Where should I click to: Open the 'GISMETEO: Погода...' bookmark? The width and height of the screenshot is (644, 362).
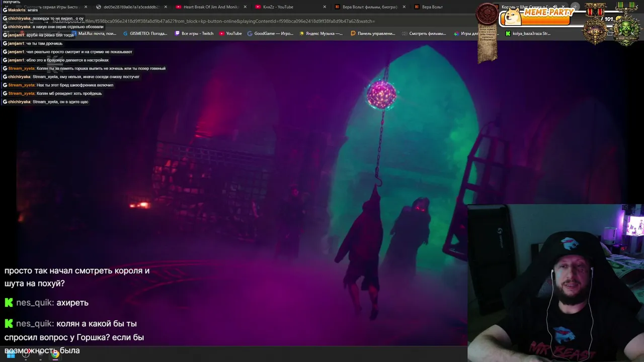(145, 34)
